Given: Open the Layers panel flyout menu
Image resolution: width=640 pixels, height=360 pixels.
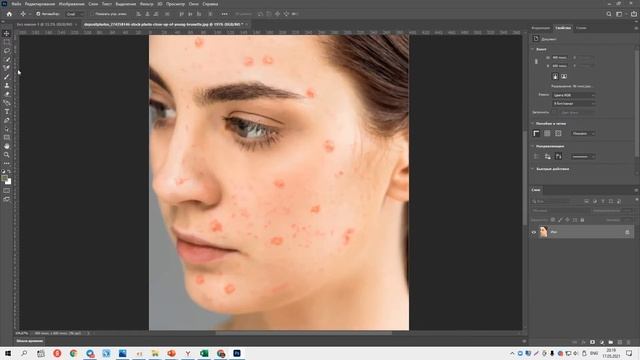Looking at the screenshot, I should tap(636, 190).
